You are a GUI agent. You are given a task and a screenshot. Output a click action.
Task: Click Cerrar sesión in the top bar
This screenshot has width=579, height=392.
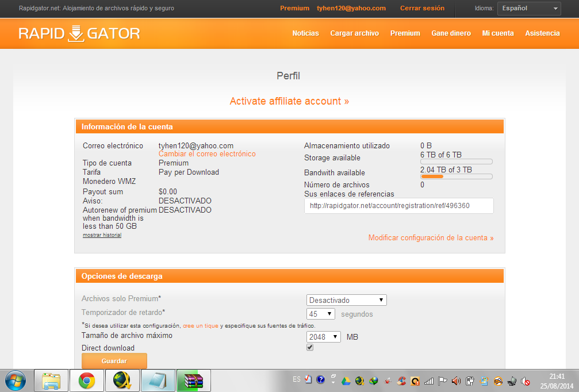click(x=422, y=8)
